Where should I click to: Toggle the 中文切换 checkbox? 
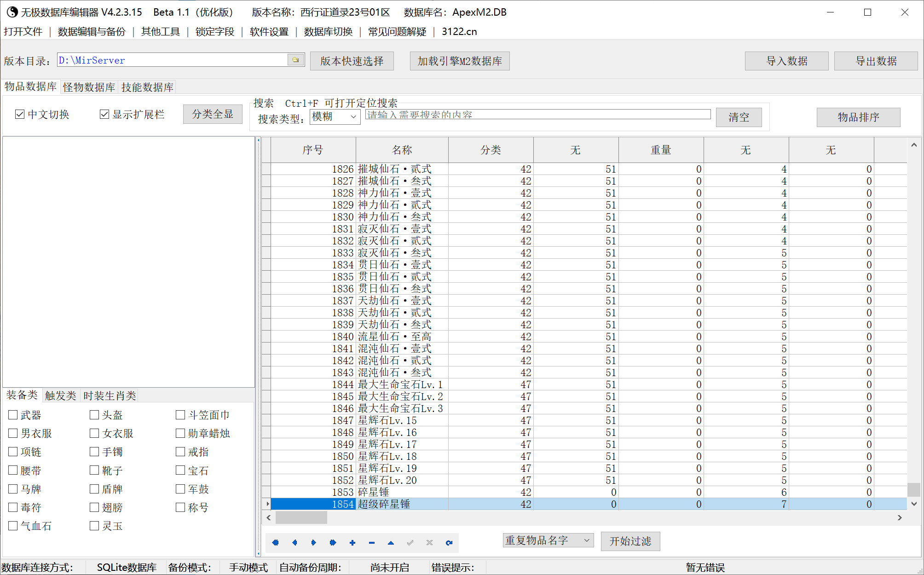(x=20, y=114)
